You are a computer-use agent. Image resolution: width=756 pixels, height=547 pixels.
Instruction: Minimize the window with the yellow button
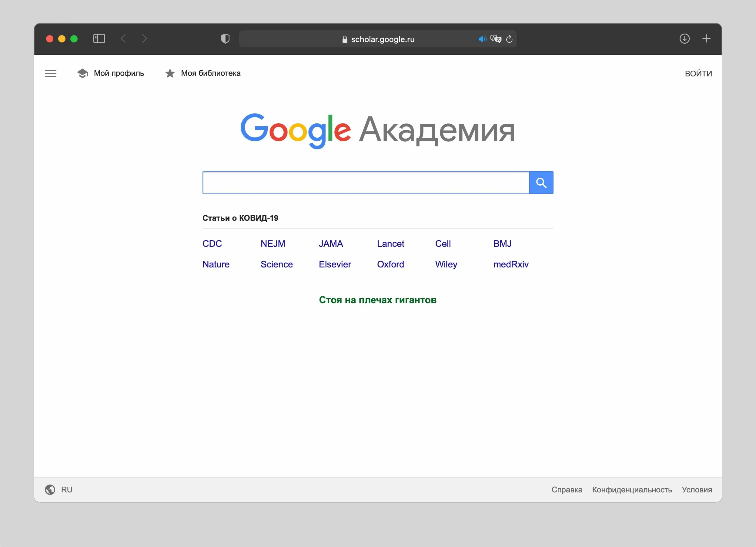62,39
